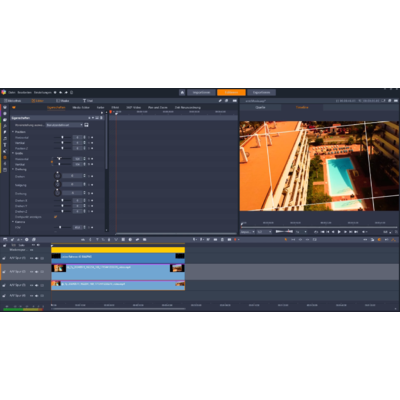This screenshot has width=400, height=400.
Task: Open the Datei menu
Action: pos(12,92)
